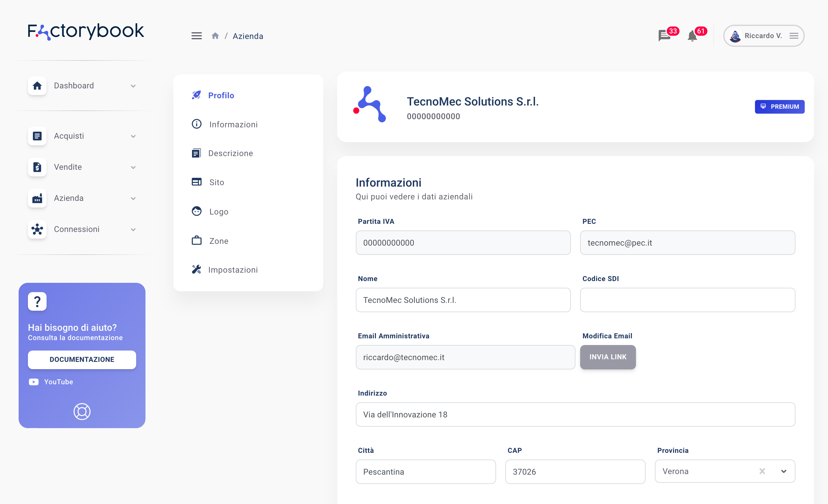
Task: Click the Vendite document dollar icon
Action: pyautogui.click(x=37, y=167)
